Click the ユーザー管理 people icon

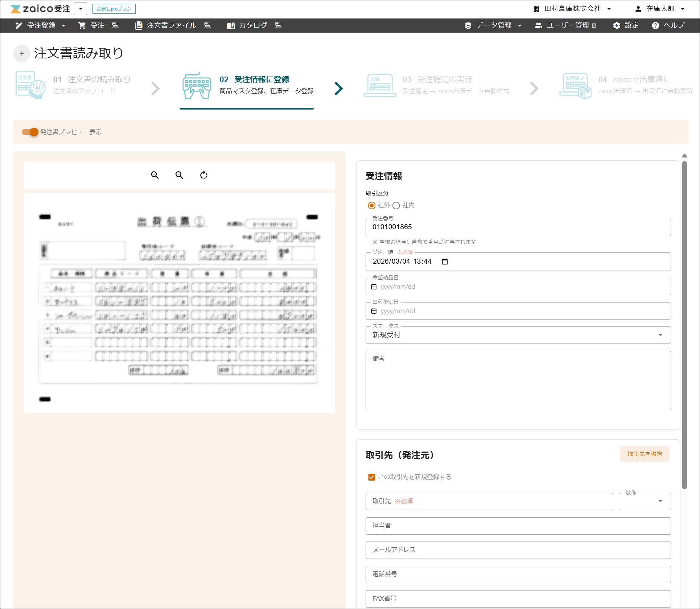click(x=538, y=25)
